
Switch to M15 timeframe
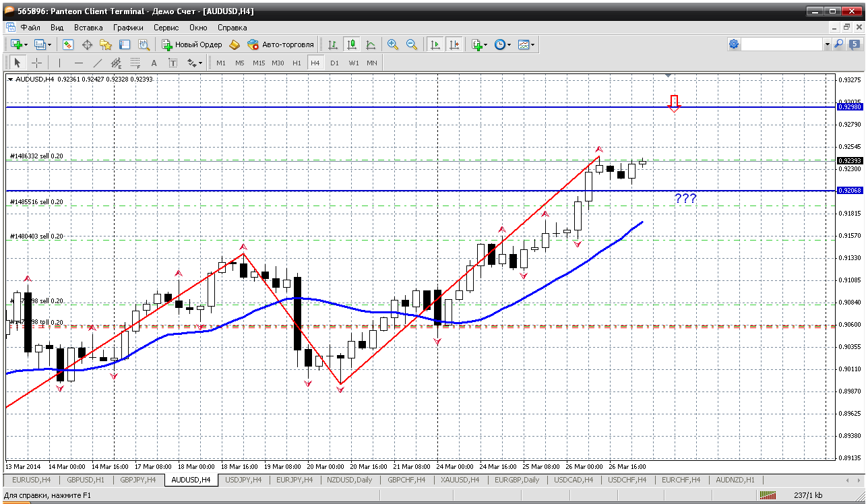click(259, 63)
